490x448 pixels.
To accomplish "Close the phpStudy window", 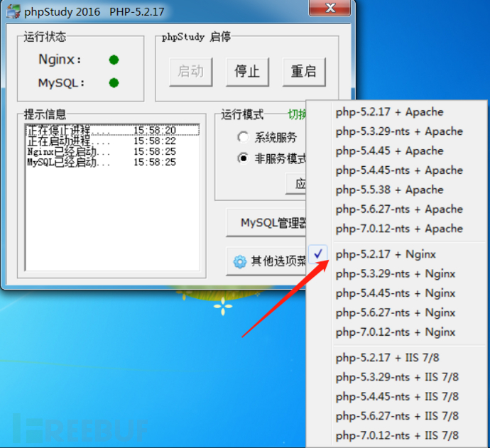I will [x=330, y=8].
